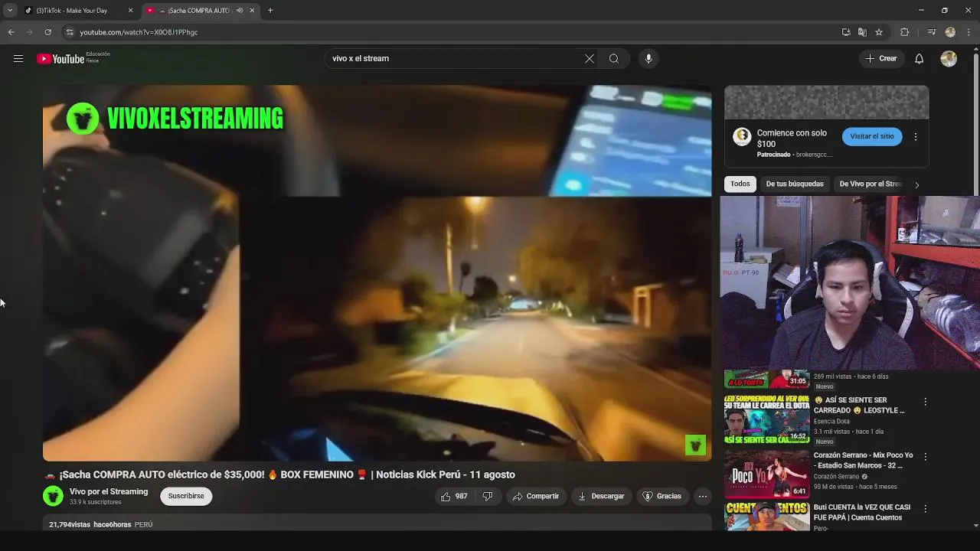Open Chrome extensions puzzle icon
The image size is (980, 551).
(x=905, y=32)
